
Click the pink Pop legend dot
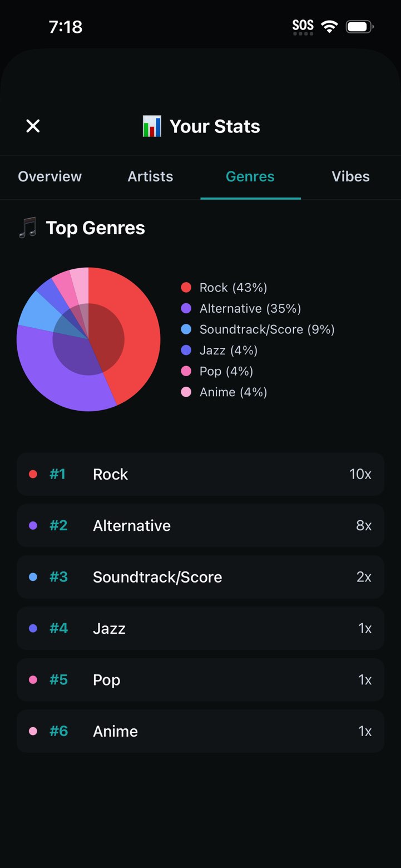coord(186,371)
